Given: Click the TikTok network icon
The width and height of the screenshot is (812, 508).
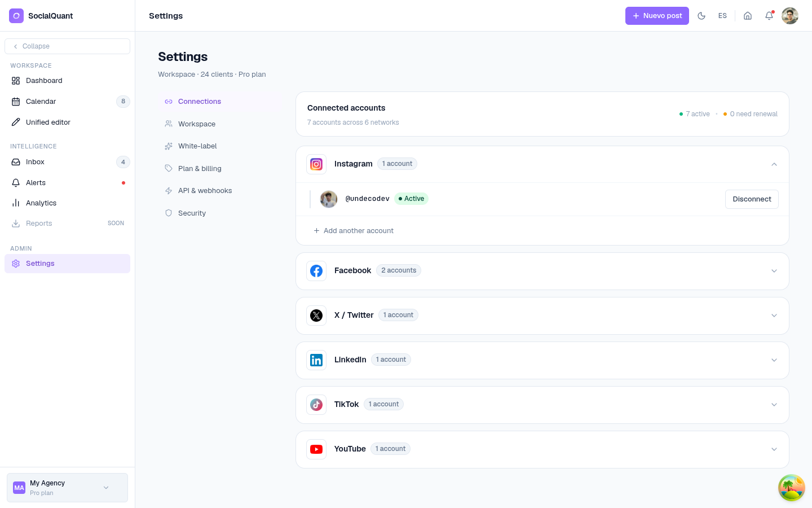Looking at the screenshot, I should pyautogui.click(x=316, y=405).
